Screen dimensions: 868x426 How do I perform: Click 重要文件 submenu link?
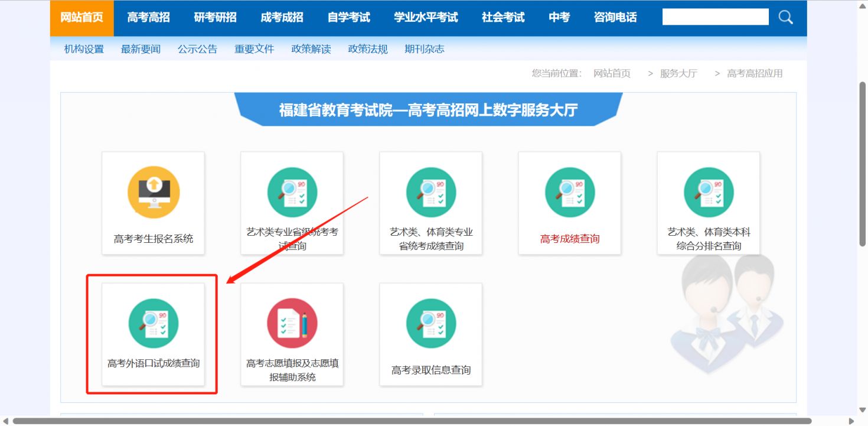(x=254, y=49)
